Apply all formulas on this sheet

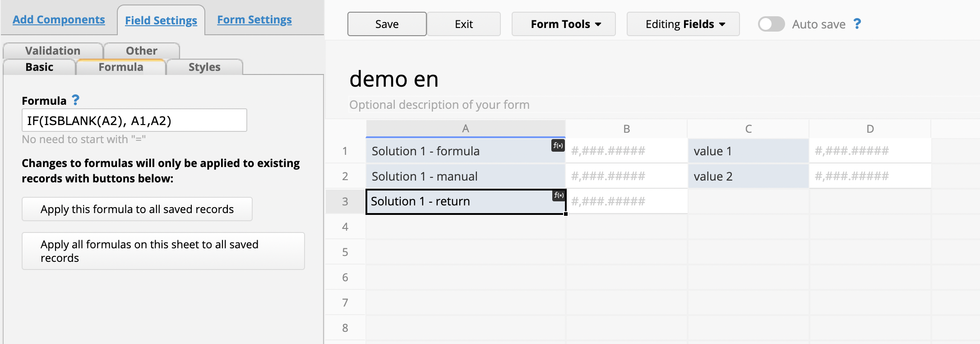coord(163,251)
